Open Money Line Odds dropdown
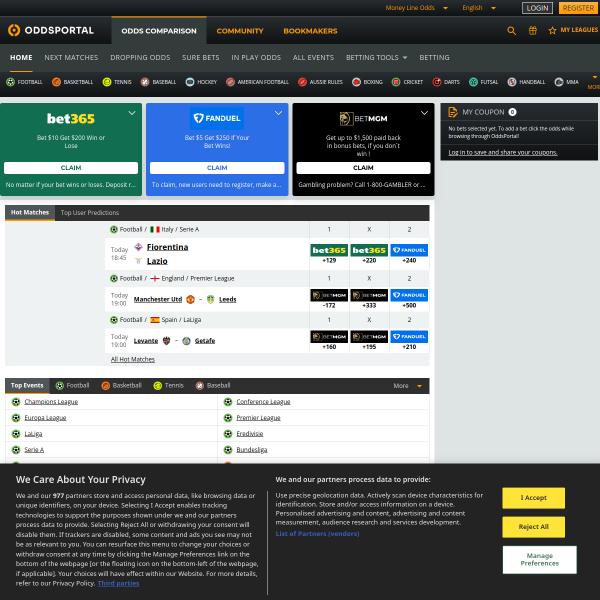Viewport: 600px width, 600px height. (417, 8)
